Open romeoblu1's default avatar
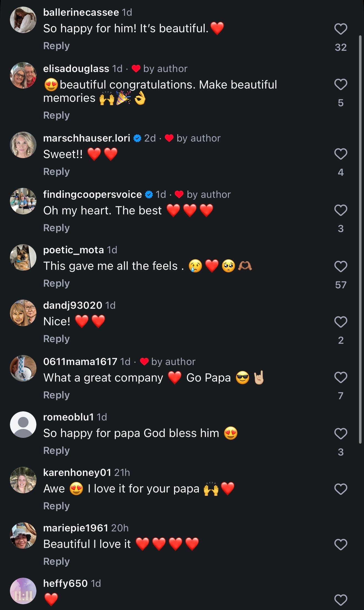The image size is (364, 610). pyautogui.click(x=23, y=425)
